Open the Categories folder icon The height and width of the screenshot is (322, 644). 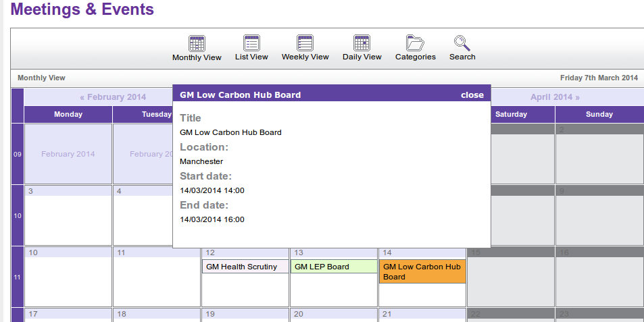click(x=415, y=43)
